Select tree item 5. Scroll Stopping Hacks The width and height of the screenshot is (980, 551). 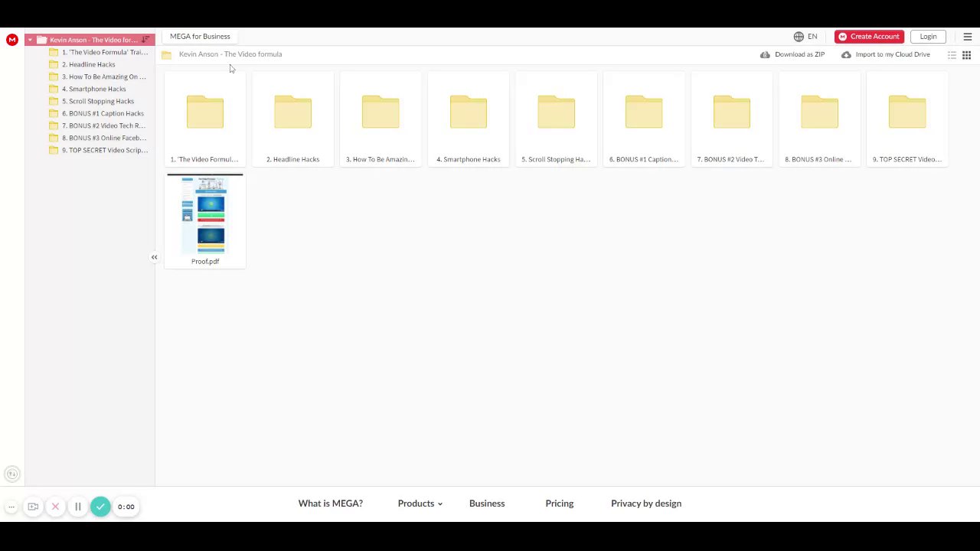click(97, 101)
